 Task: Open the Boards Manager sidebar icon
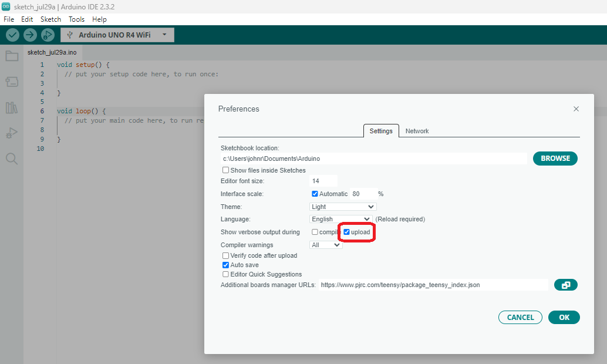tap(12, 82)
